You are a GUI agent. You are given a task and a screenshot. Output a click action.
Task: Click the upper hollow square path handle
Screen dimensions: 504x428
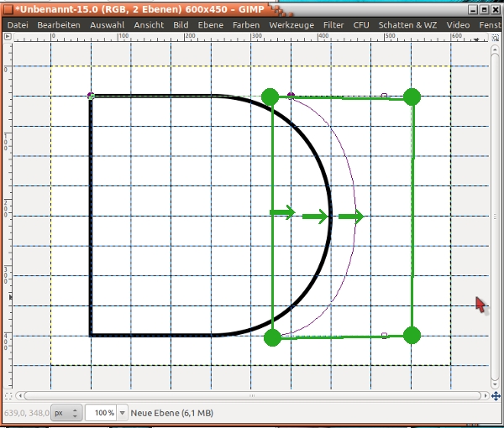384,96
